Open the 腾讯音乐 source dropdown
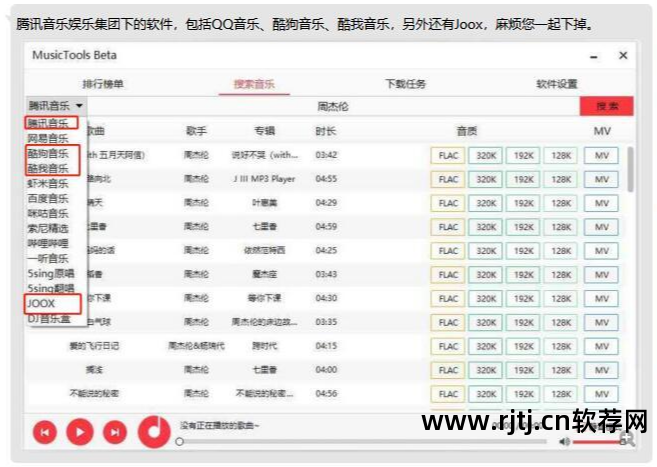 [56, 106]
